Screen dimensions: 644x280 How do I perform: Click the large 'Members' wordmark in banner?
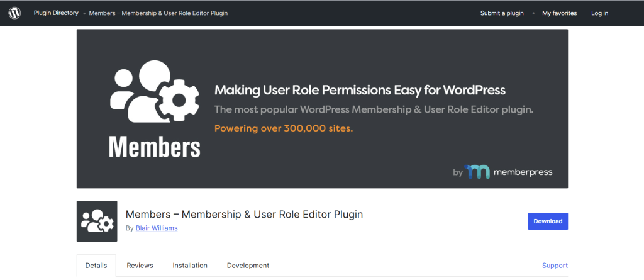point(155,147)
